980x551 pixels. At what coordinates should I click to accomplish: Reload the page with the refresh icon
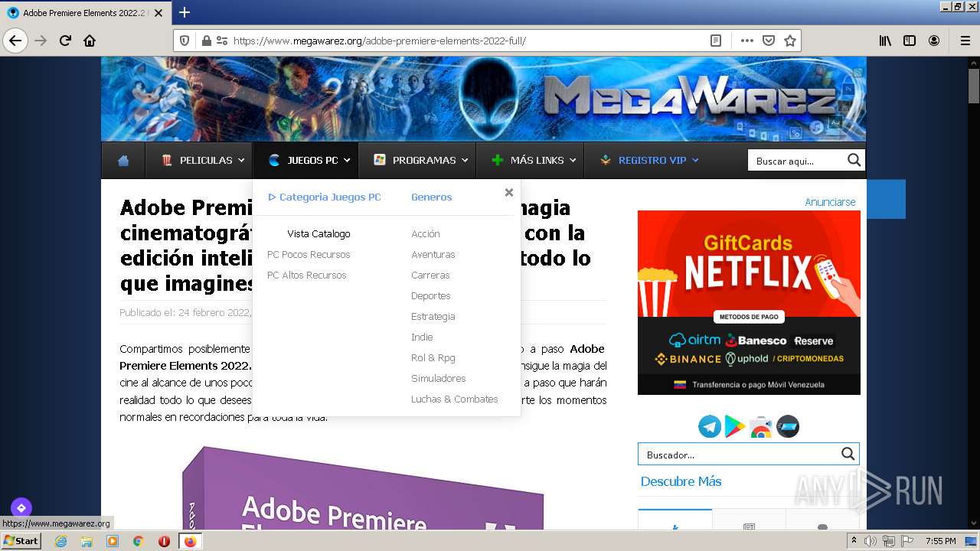[x=65, y=41]
